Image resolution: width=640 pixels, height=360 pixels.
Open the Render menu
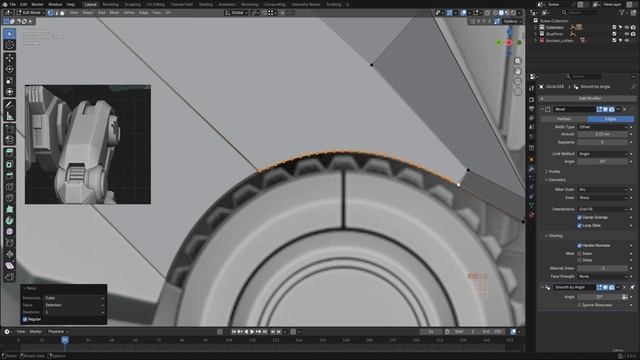[37, 4]
